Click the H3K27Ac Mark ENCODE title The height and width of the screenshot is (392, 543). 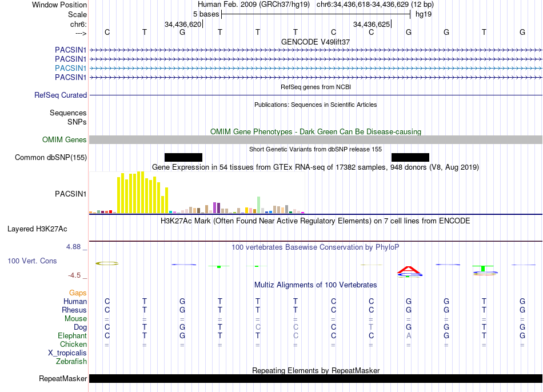click(x=316, y=221)
